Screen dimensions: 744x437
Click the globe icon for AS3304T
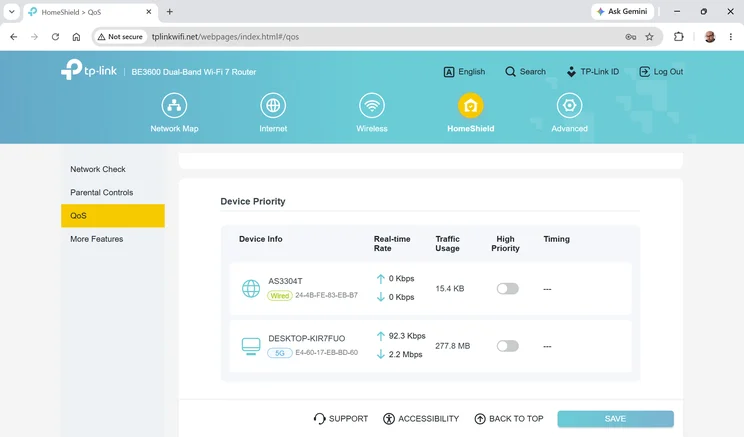point(251,288)
